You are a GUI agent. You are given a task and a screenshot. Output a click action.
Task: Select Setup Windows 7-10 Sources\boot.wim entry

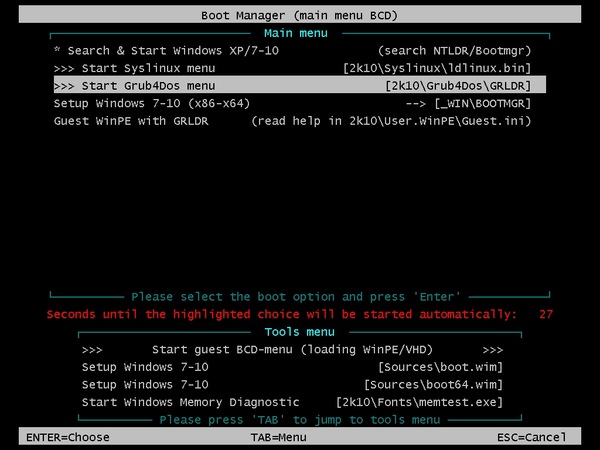pos(292,367)
